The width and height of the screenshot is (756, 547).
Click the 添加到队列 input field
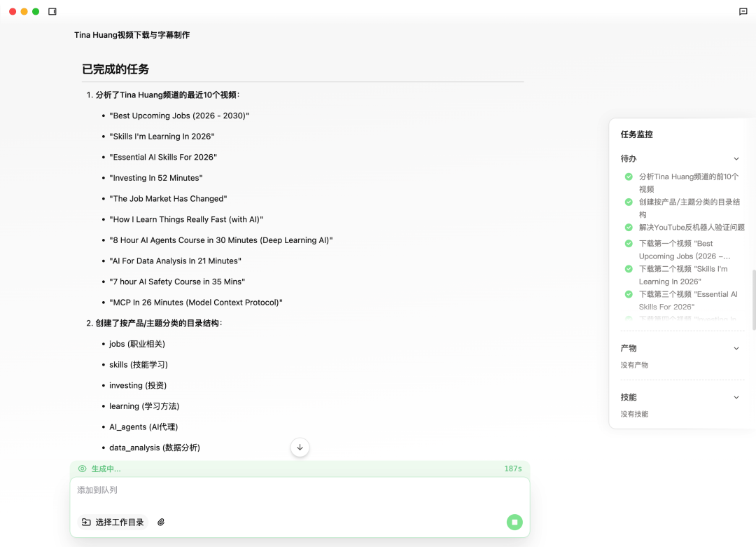(300, 490)
